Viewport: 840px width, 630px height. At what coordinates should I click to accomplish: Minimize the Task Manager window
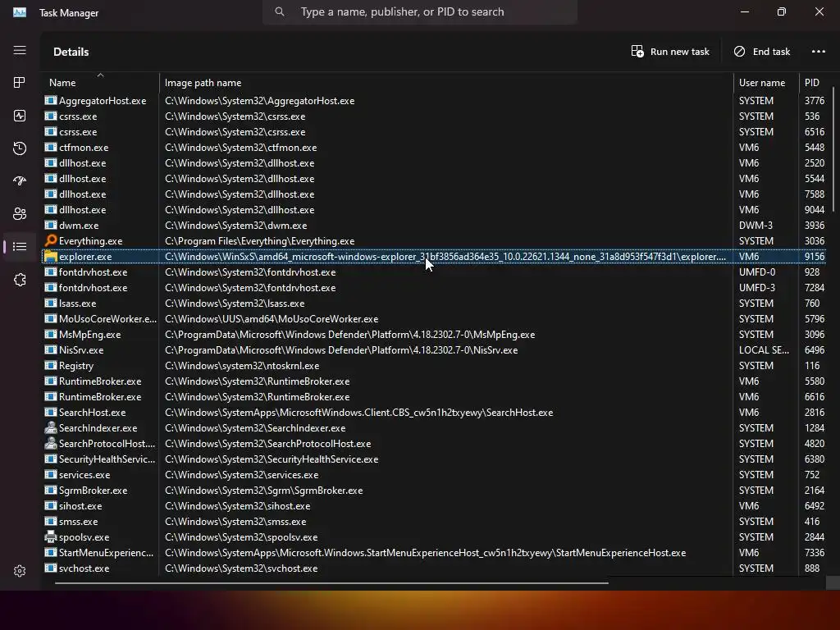[745, 11]
